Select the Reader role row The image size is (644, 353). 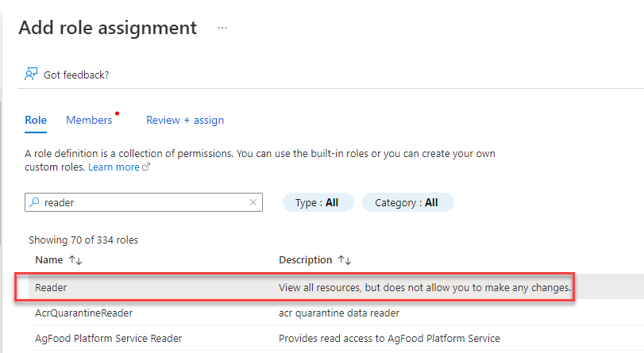(x=51, y=287)
